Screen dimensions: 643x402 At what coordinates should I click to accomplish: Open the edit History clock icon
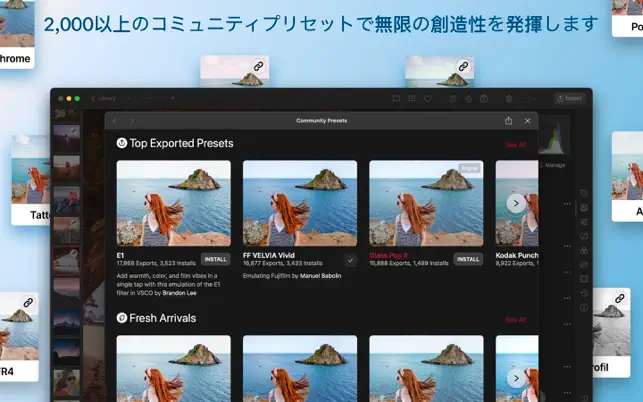tap(584, 293)
